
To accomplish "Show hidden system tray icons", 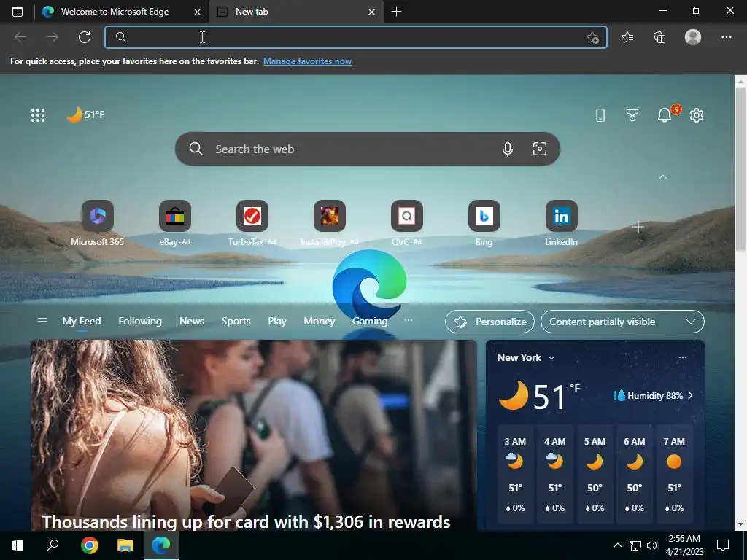I will [x=617, y=545].
